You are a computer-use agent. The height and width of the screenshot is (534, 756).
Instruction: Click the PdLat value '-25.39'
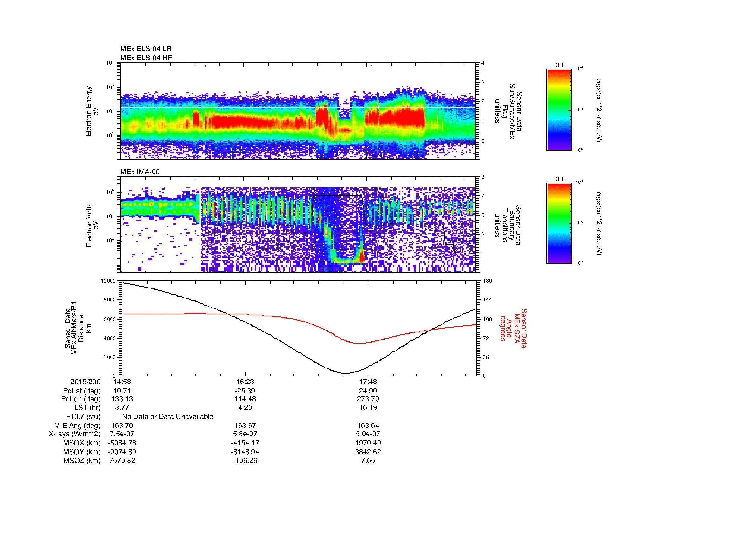[x=245, y=391]
